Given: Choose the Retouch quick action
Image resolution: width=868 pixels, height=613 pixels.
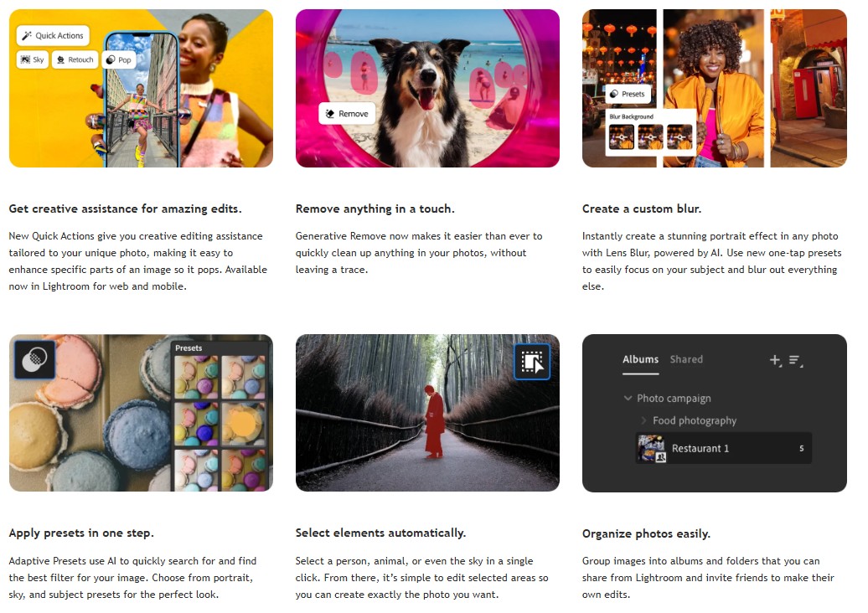Looking at the screenshot, I should [74, 60].
